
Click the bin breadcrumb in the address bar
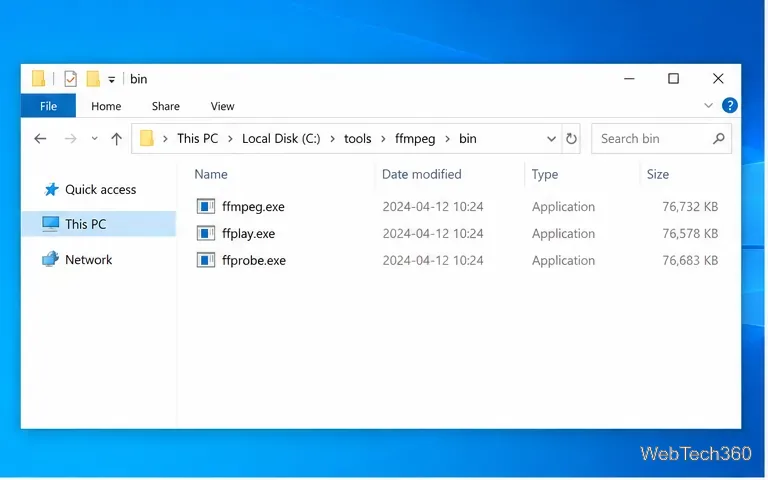468,139
